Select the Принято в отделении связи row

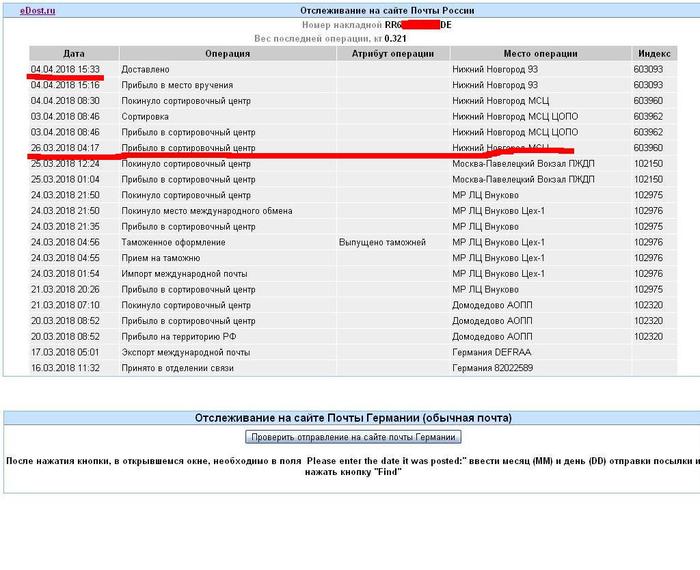point(177,368)
